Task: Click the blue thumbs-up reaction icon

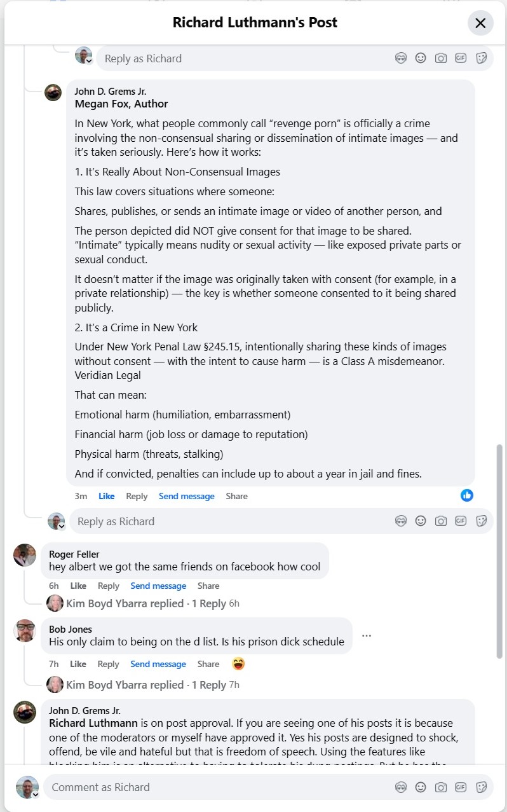Action: (x=467, y=495)
